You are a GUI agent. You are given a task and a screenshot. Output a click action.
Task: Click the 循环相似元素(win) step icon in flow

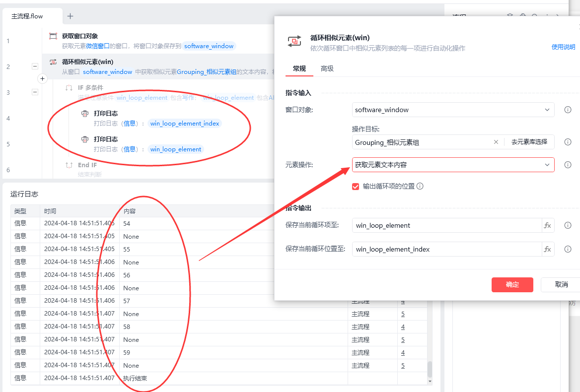53,62
